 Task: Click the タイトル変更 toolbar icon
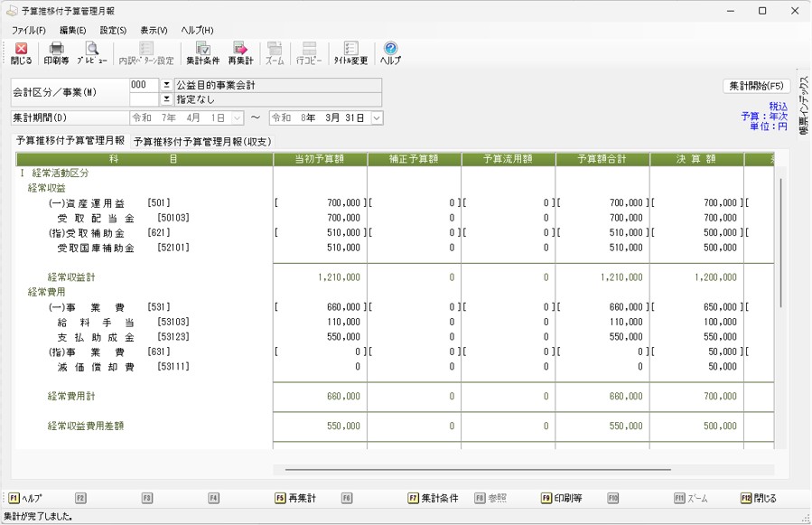click(350, 53)
